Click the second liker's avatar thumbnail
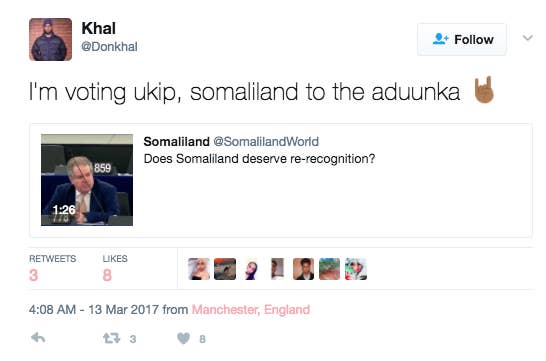The height and width of the screenshot is (361, 546). pos(225,269)
